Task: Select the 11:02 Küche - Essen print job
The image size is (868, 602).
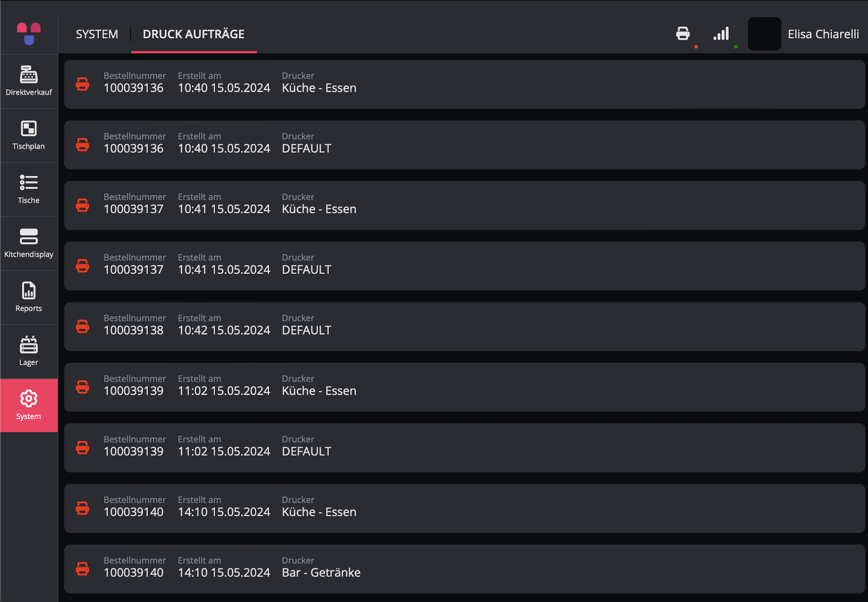Action: [464, 387]
